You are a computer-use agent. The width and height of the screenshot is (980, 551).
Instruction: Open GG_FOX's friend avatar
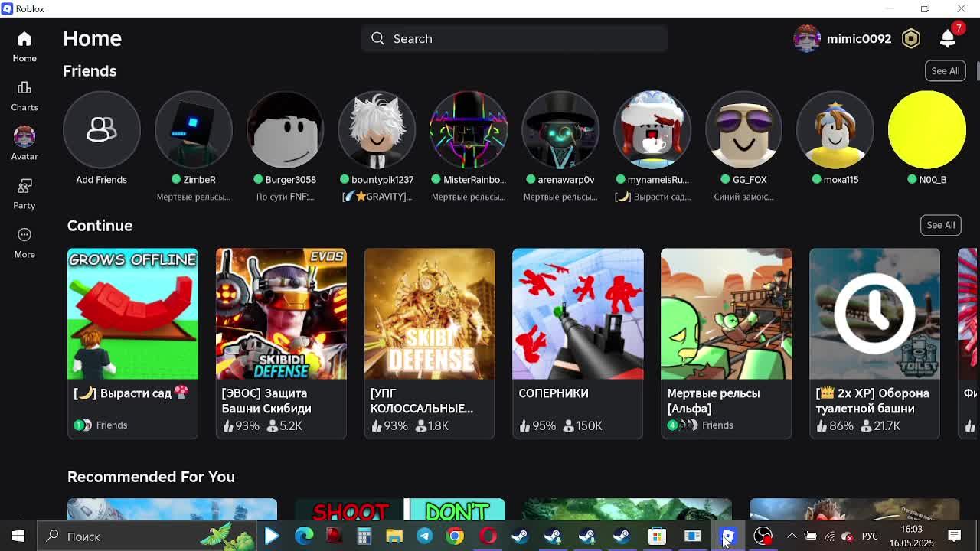click(x=743, y=129)
